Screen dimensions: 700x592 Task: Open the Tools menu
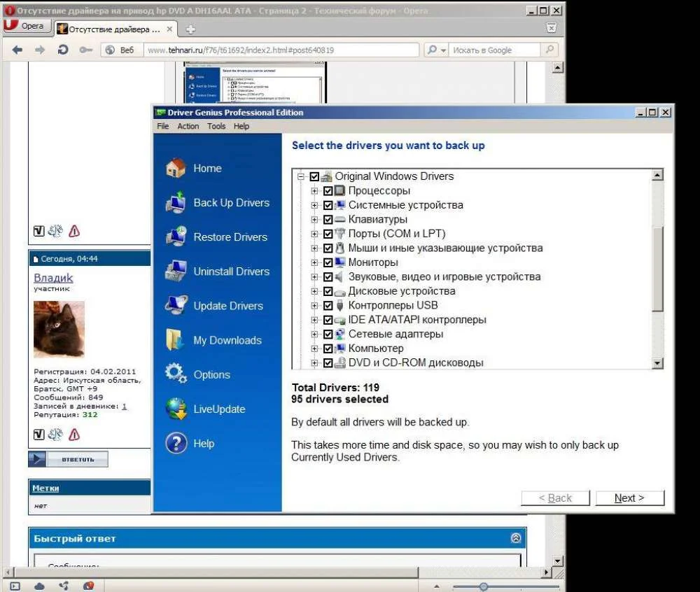coord(216,126)
